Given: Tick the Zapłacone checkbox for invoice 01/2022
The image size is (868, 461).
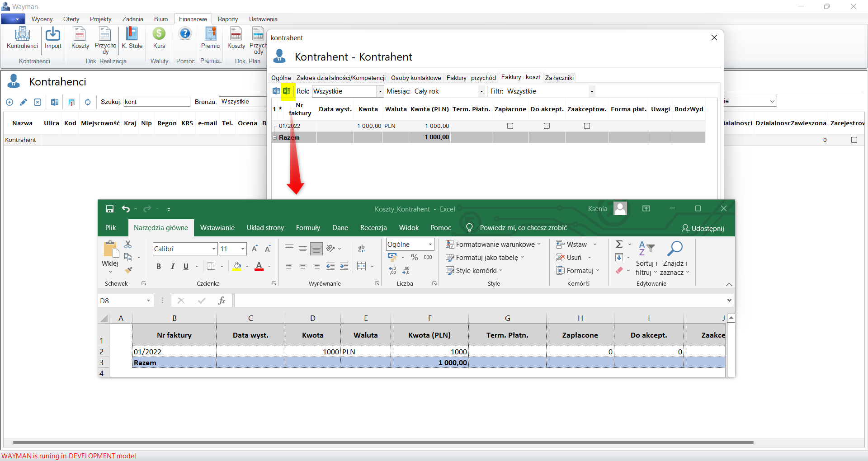Looking at the screenshot, I should (x=510, y=126).
